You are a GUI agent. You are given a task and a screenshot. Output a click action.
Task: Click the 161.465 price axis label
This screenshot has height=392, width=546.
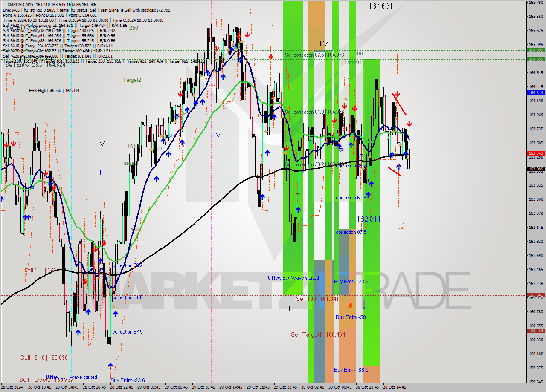click(x=536, y=270)
